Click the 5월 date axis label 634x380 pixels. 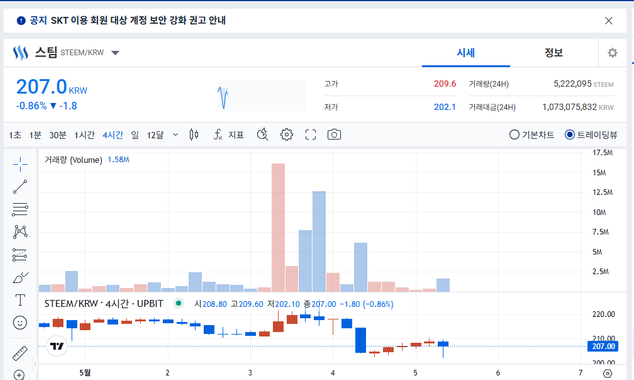coord(85,373)
